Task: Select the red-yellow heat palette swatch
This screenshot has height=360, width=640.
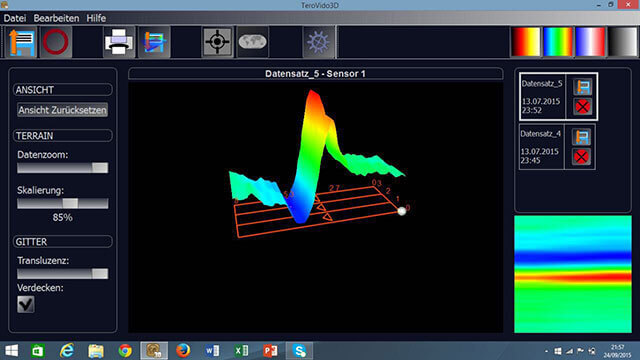Action: coord(526,42)
